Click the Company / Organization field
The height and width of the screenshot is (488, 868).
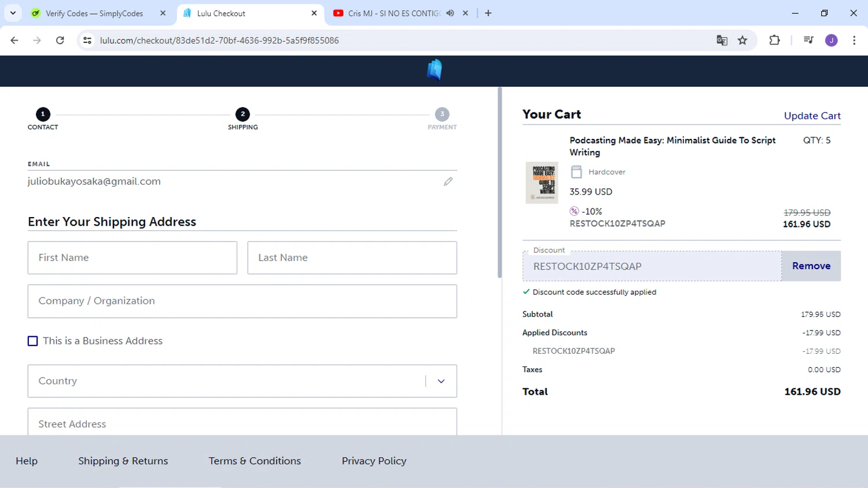tap(242, 301)
